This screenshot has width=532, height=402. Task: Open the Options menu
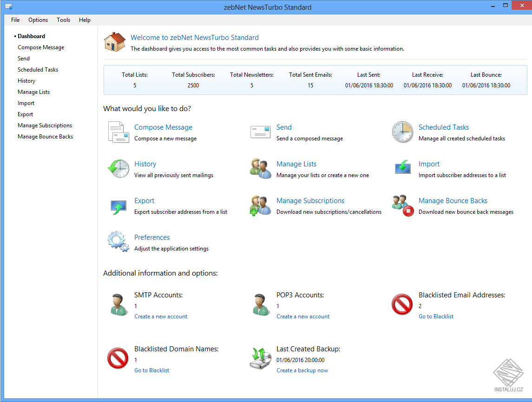[38, 20]
